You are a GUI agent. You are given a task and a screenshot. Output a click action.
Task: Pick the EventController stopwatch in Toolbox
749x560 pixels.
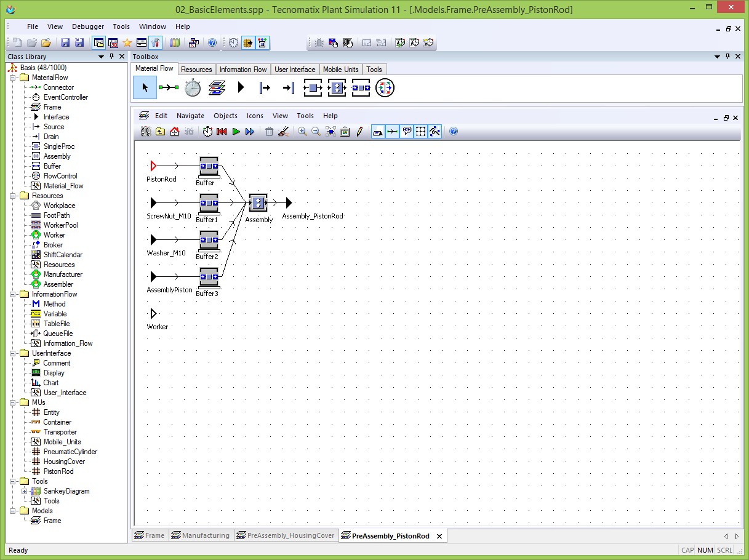pos(193,88)
